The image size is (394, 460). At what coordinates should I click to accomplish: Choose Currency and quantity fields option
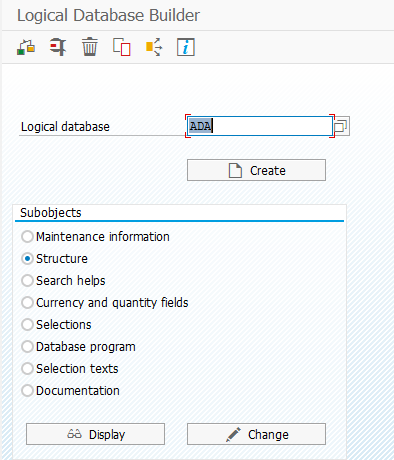point(27,303)
